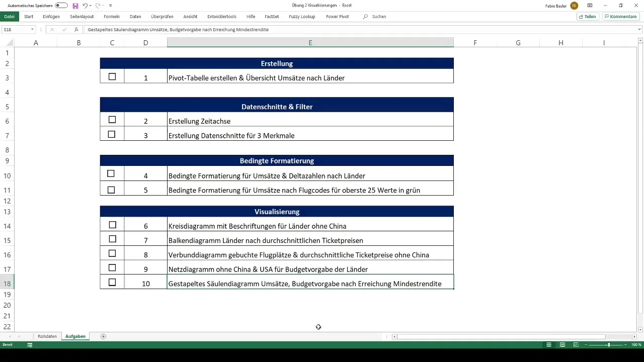Click the Teilen share button
The image size is (644, 362).
(x=587, y=17)
